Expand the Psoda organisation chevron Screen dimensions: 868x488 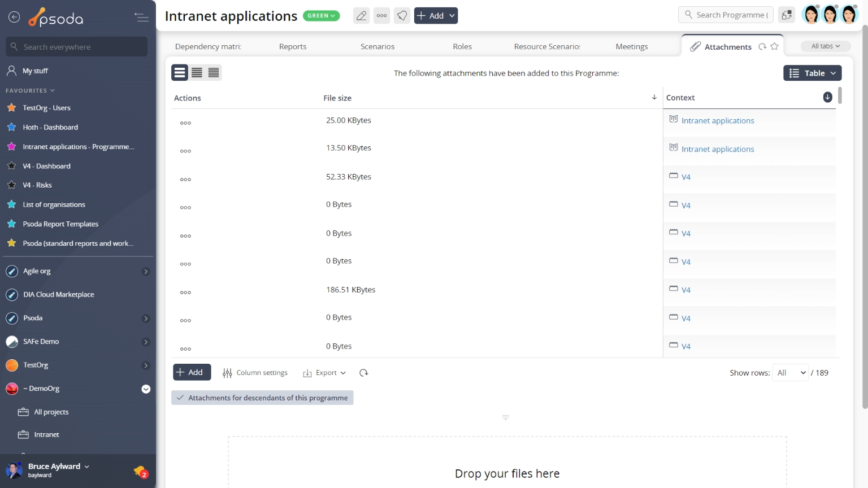click(x=146, y=319)
